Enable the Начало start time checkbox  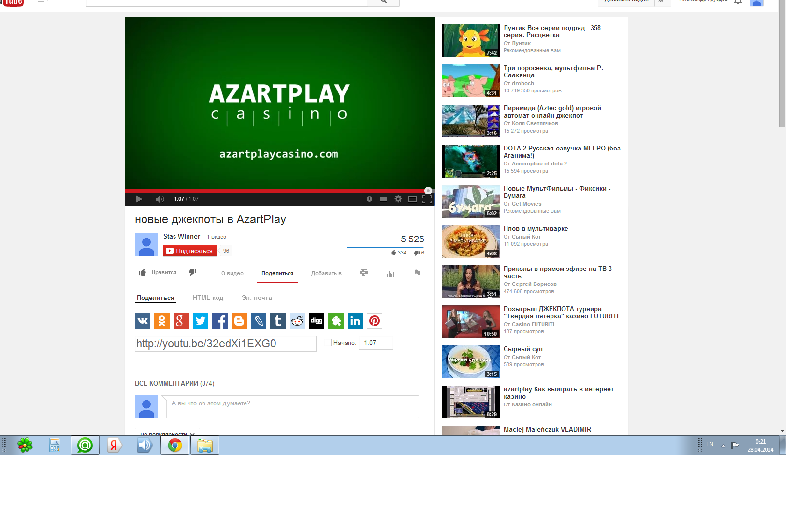[x=328, y=343]
